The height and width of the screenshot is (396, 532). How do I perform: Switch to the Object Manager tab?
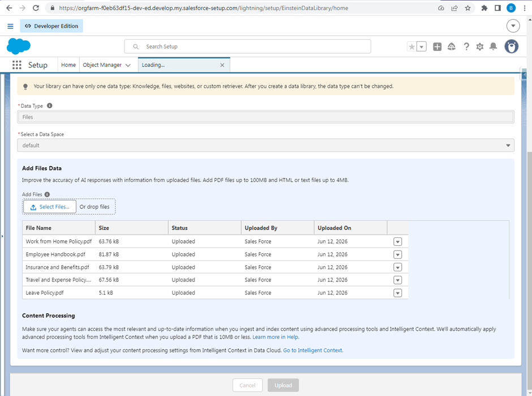[102, 65]
